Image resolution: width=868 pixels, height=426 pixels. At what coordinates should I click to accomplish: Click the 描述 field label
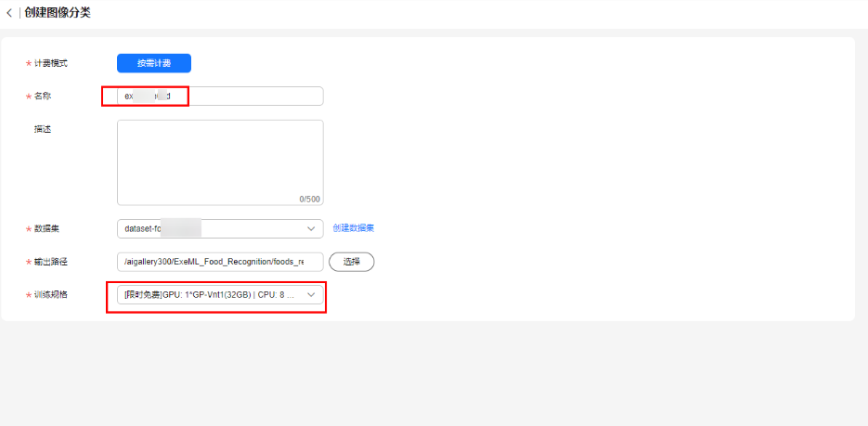43,129
